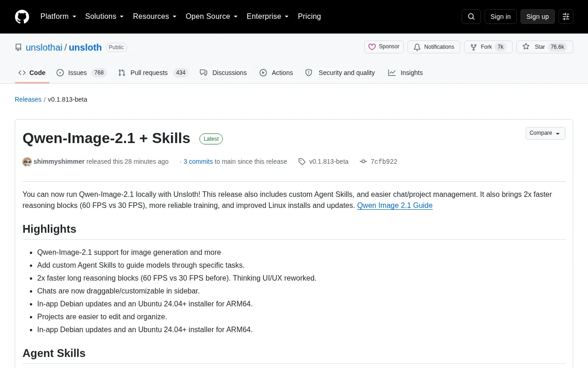Image resolution: width=588 pixels, height=368 pixels.
Task: Click the Issues circle icon
Action: 60,73
